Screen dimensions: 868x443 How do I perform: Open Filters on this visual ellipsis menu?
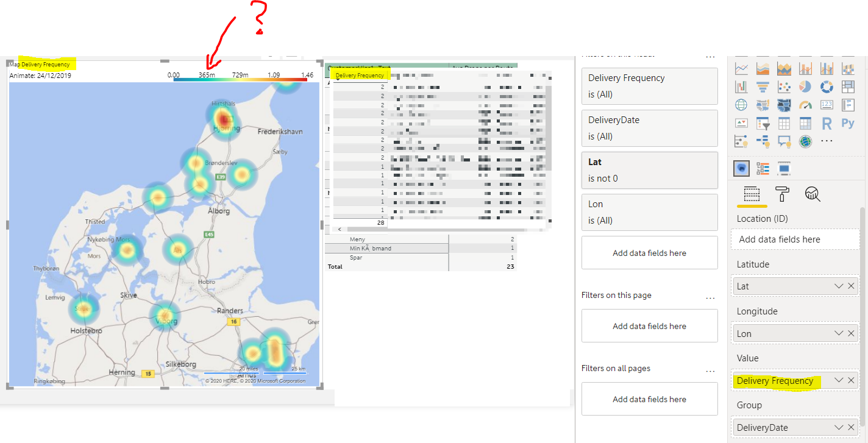pyautogui.click(x=710, y=56)
